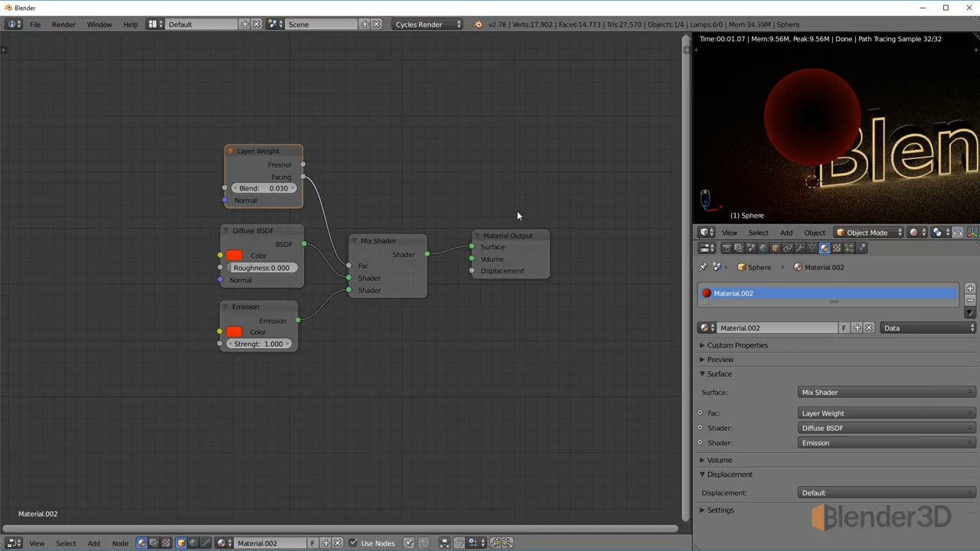Open the node editor Node menu
The image size is (980, 551).
point(120,543)
